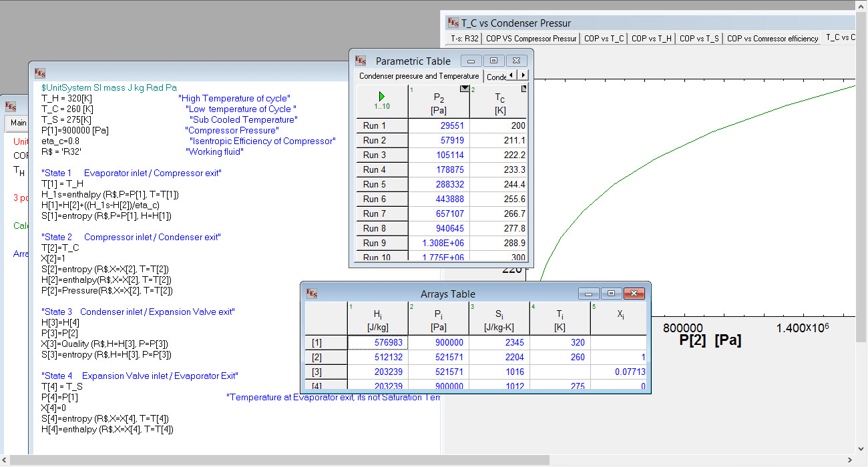Open the T_C column corner dropdown marker
Screen dimensions: 868x467
(523, 88)
